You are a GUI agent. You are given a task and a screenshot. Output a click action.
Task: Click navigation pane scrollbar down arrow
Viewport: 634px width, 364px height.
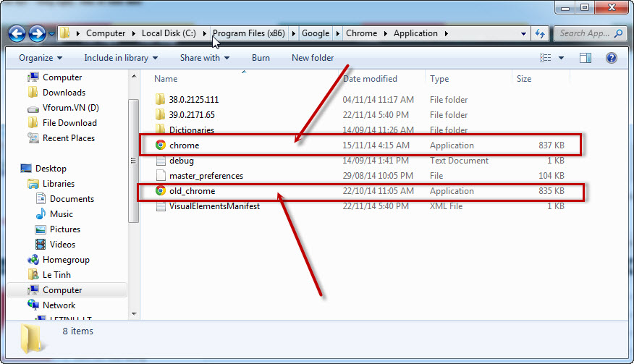point(134,314)
